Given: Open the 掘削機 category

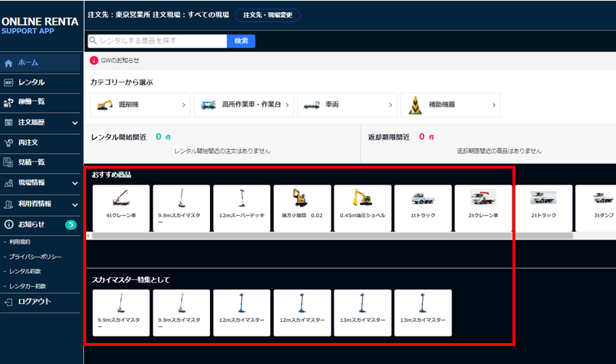Looking at the screenshot, I should 140,105.
